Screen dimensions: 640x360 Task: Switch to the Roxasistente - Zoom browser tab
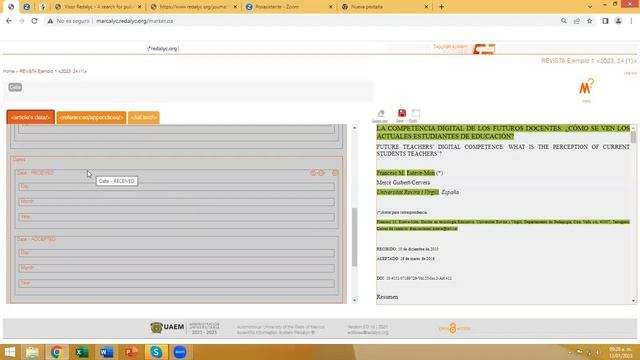(289, 7)
